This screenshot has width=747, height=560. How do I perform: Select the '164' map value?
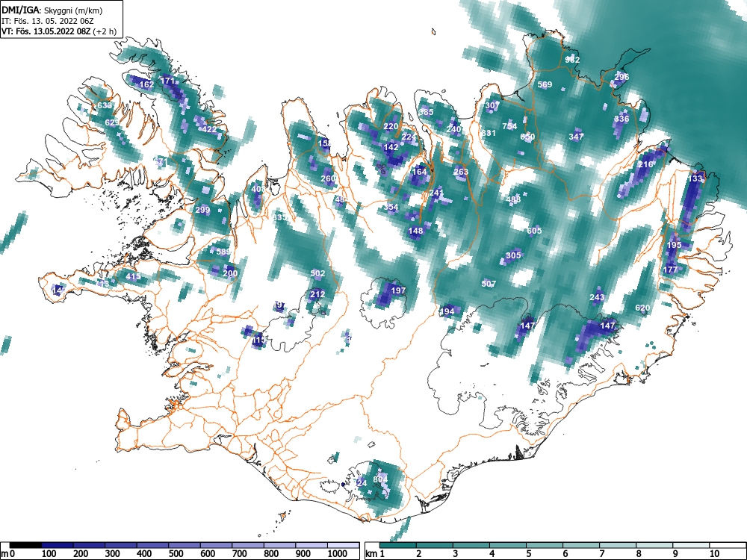(419, 172)
